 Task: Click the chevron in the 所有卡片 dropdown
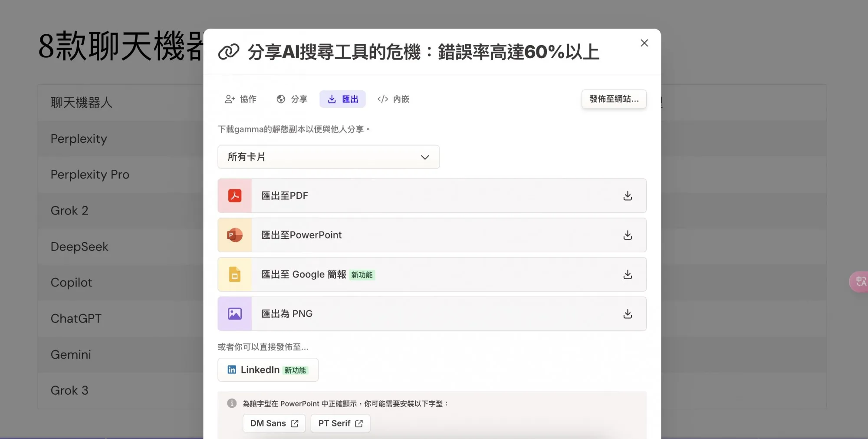(x=425, y=157)
